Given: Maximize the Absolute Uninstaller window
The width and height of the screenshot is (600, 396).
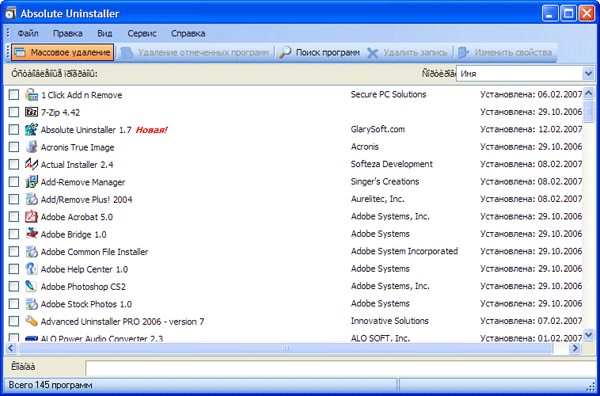Looking at the screenshot, I should coord(568,13).
